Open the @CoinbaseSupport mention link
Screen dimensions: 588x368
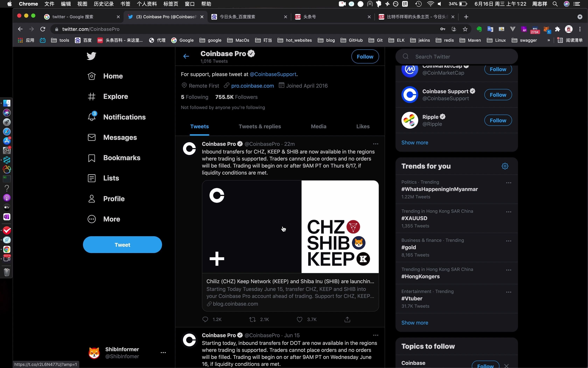[273, 74]
